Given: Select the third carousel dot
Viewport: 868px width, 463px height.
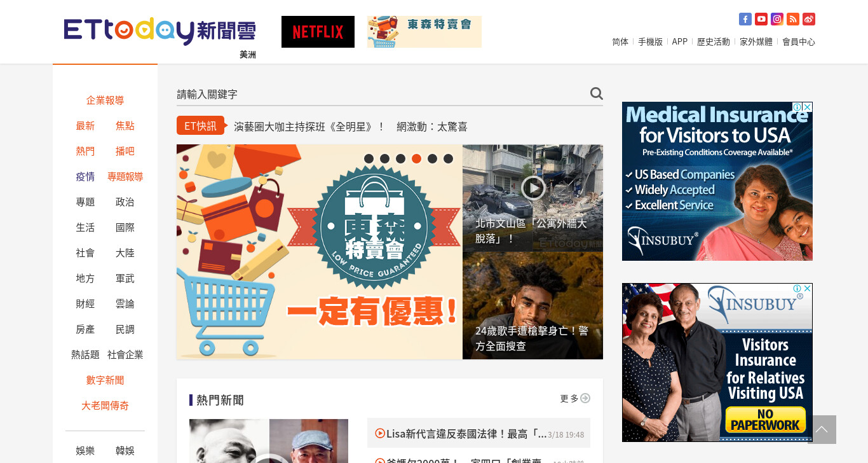Looking at the screenshot, I should point(400,158).
